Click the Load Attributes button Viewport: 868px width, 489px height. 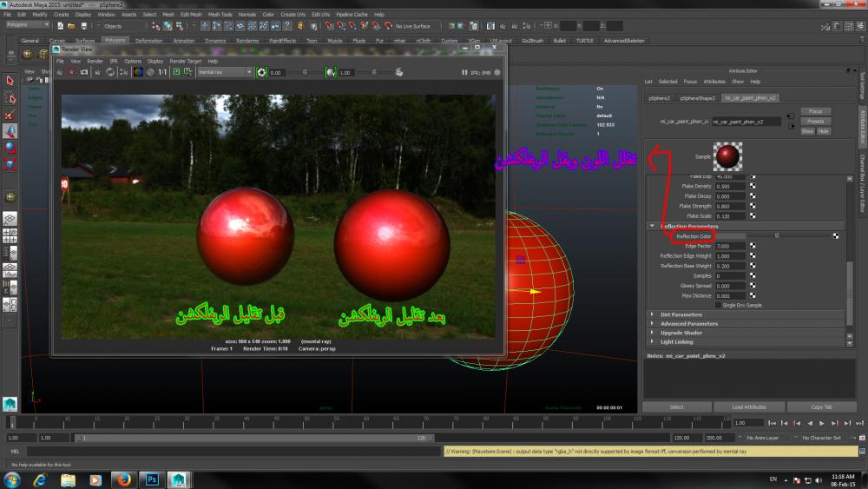click(748, 406)
